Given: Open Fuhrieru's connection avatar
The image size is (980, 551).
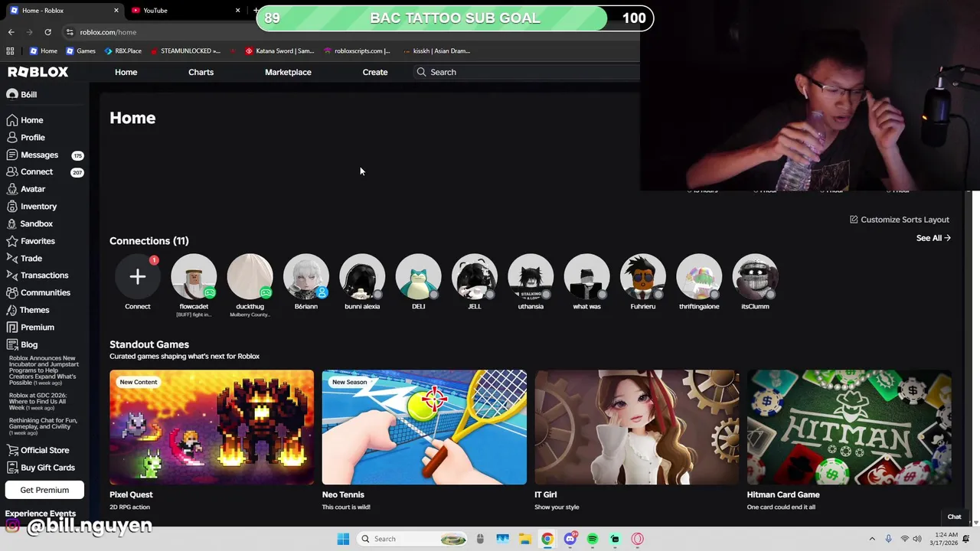Looking at the screenshot, I should [x=643, y=276].
